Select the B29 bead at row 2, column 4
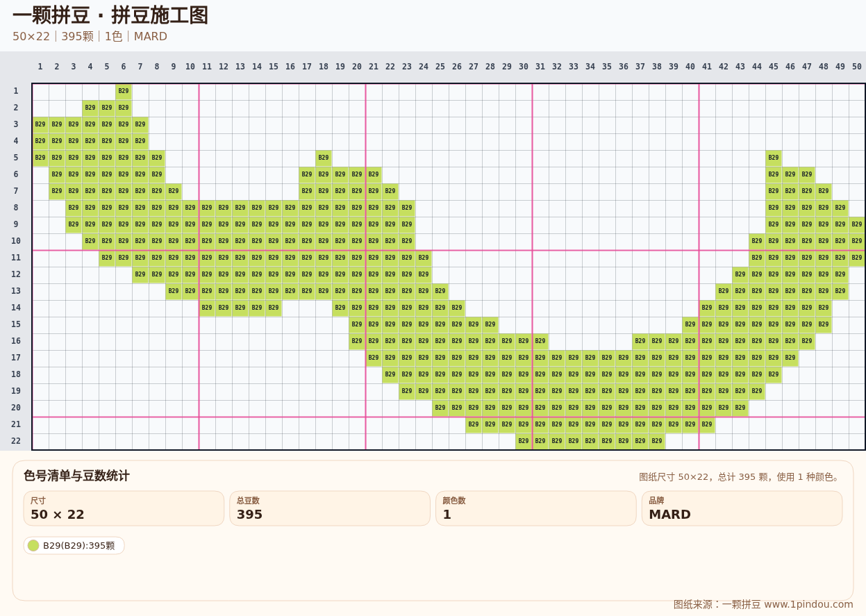 (90, 108)
